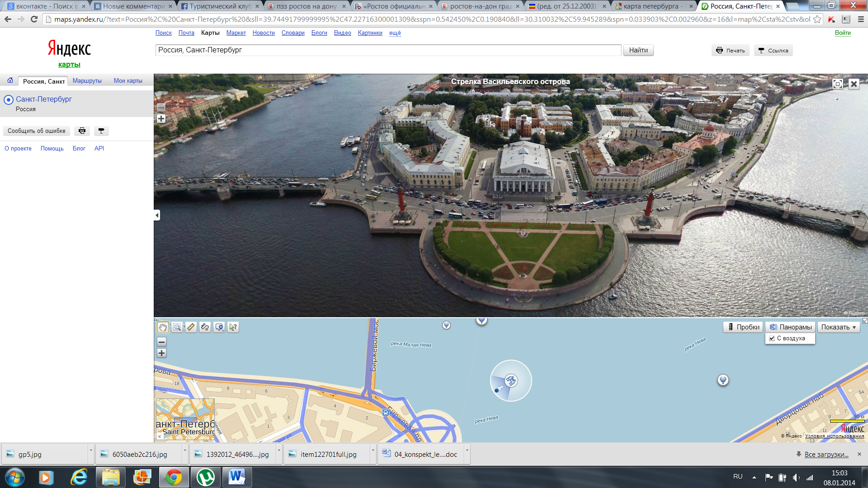Zoom out the map with minus button
Image resolution: width=868 pixels, height=488 pixels.
[x=161, y=342]
